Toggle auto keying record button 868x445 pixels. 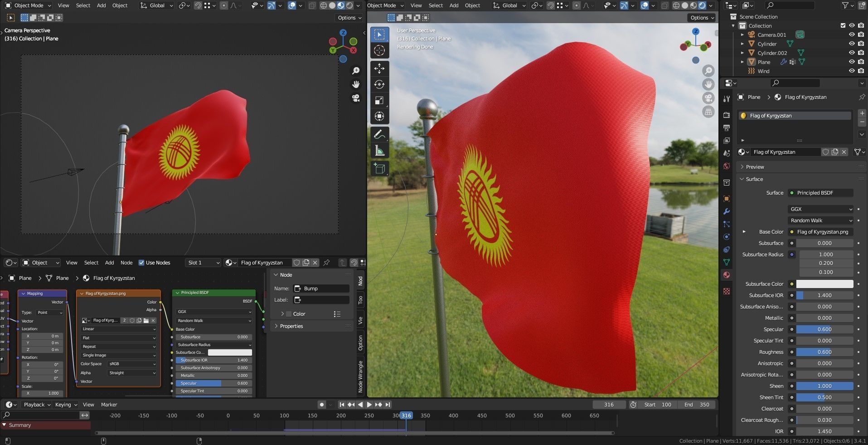click(x=322, y=405)
